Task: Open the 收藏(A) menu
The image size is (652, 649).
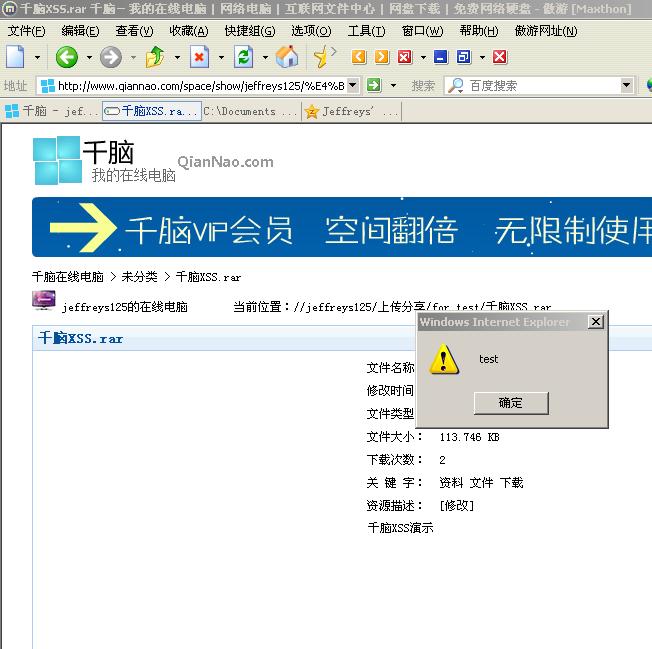Action: click(188, 31)
